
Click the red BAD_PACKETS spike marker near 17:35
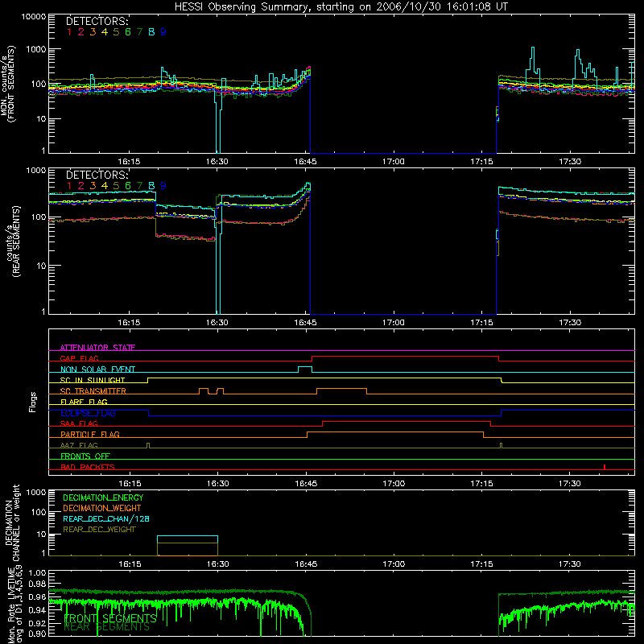point(605,467)
